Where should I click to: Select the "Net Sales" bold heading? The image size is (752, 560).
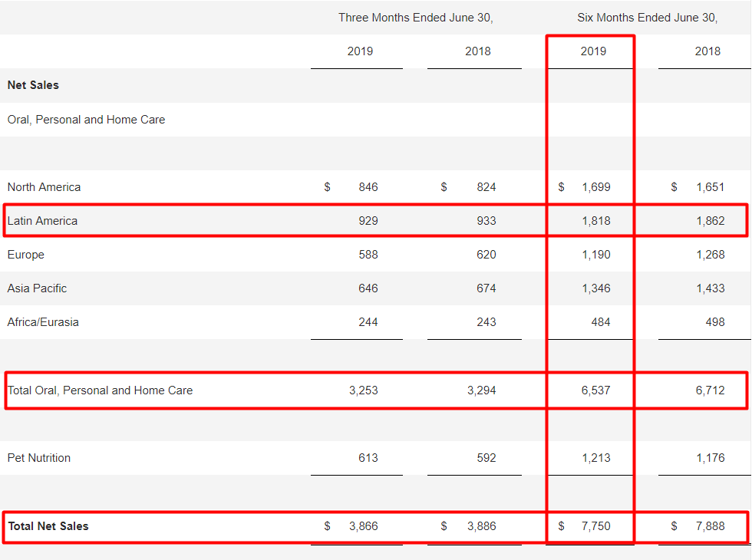coord(33,85)
